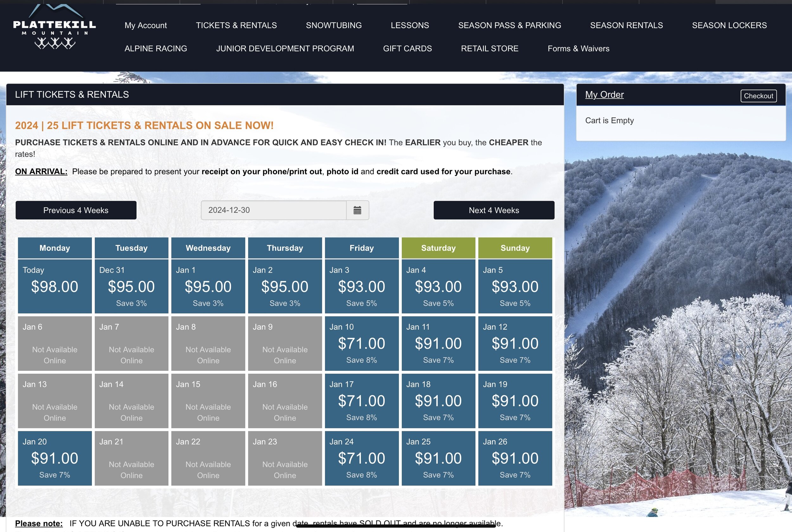
Task: Choose Jan 26 Sunday ticket tile
Action: (x=515, y=458)
